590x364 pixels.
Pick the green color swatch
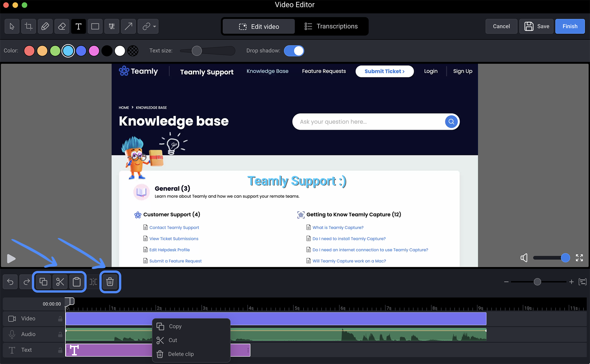point(55,51)
